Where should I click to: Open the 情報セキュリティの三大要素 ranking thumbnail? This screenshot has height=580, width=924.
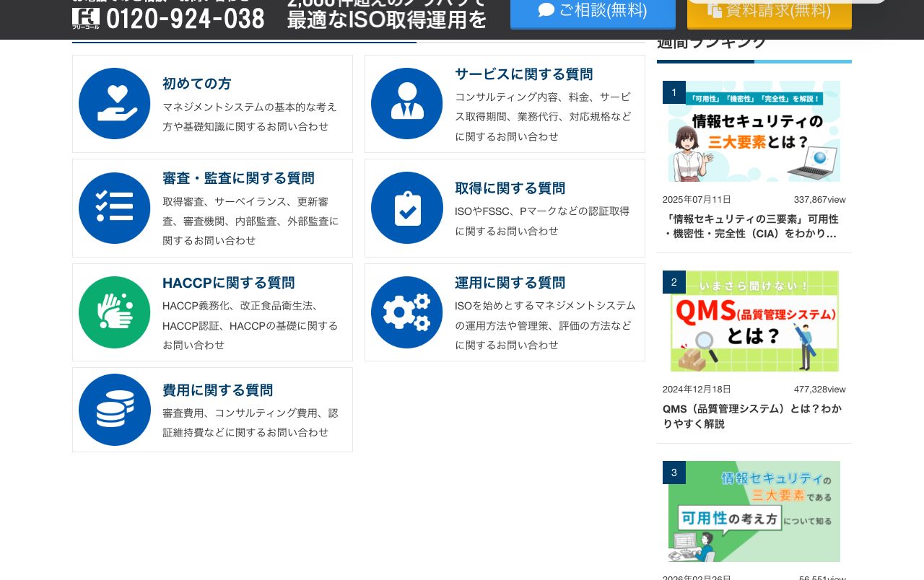(754, 131)
